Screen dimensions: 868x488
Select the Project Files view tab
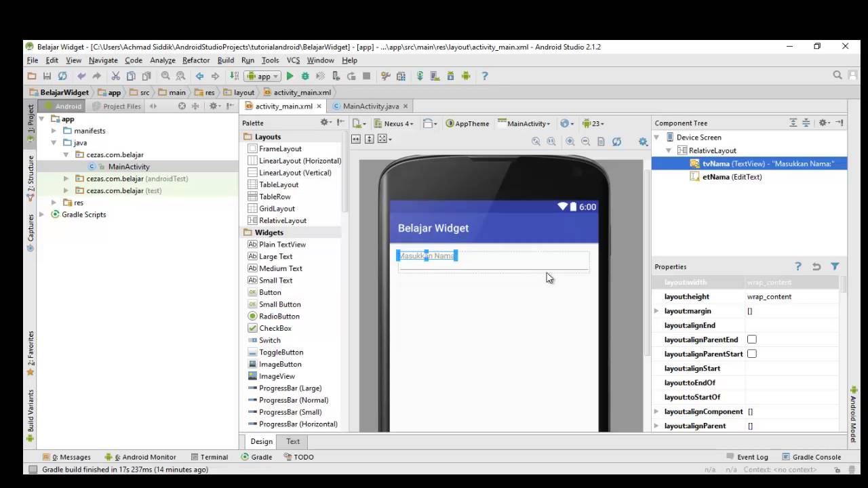pos(116,106)
